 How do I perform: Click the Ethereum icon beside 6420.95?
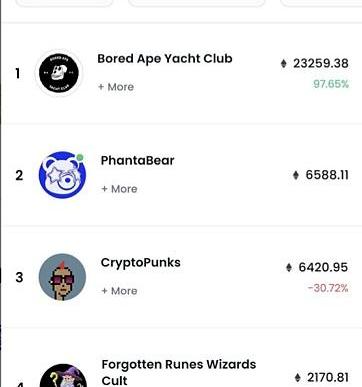tap(289, 267)
